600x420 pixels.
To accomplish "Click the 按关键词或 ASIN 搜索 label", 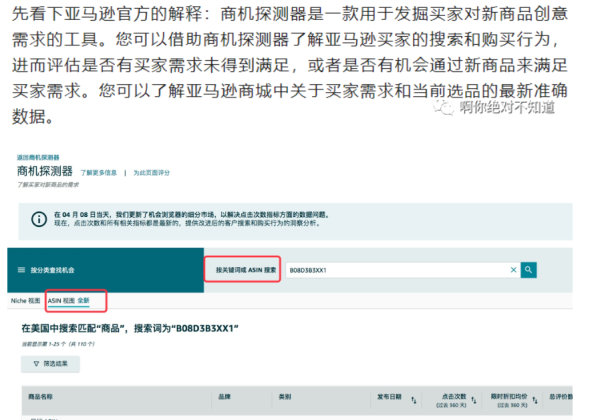I will [x=246, y=270].
